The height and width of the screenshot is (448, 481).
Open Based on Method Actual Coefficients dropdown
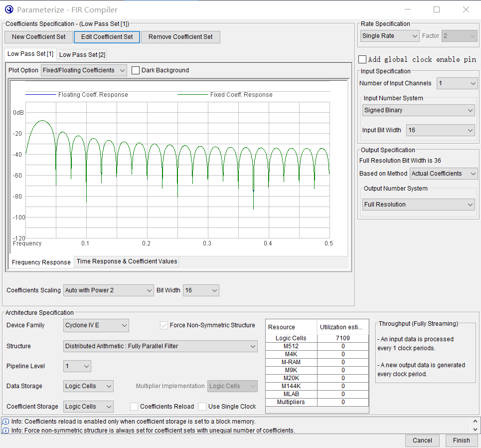[x=444, y=174]
